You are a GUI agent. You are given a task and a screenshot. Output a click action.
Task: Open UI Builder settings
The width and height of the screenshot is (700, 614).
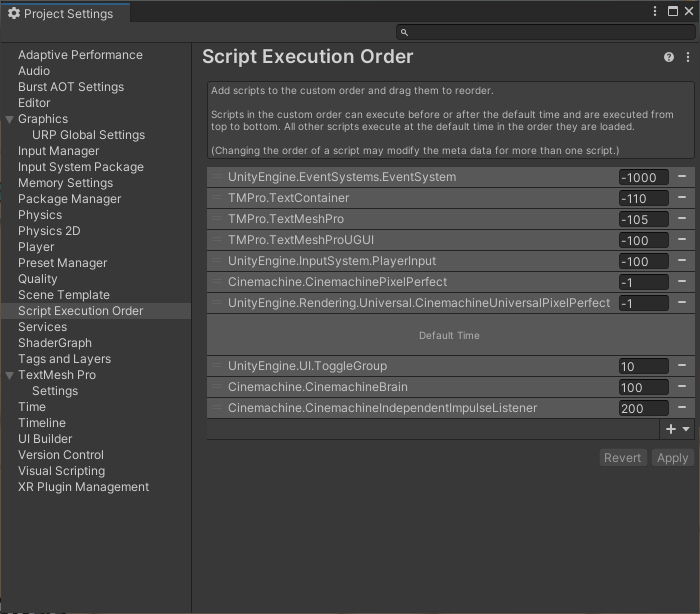click(x=45, y=439)
